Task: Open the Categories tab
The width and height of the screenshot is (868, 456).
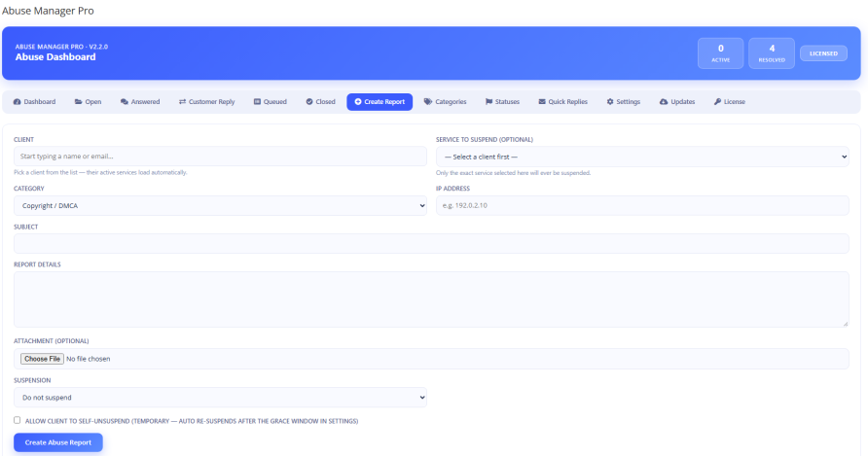Action: [x=445, y=102]
